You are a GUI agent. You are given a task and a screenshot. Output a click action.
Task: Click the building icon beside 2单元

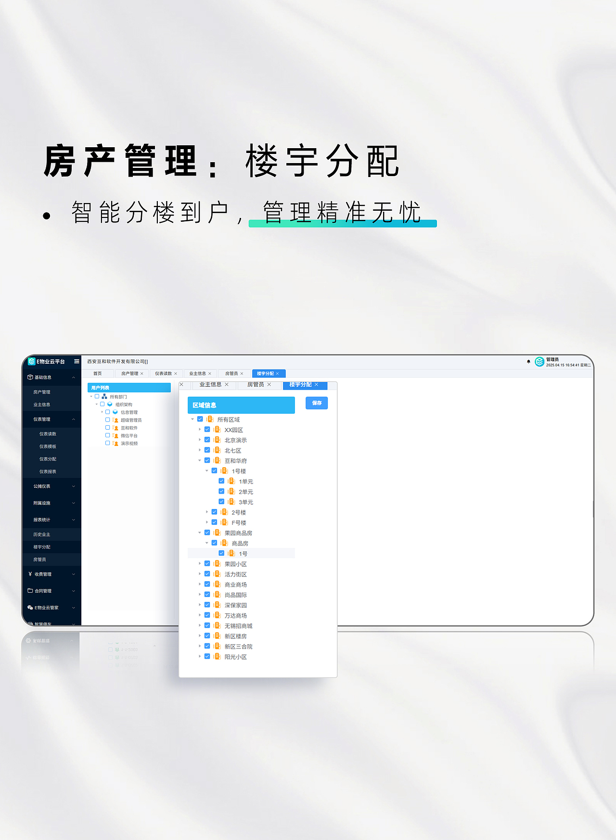[231, 491]
